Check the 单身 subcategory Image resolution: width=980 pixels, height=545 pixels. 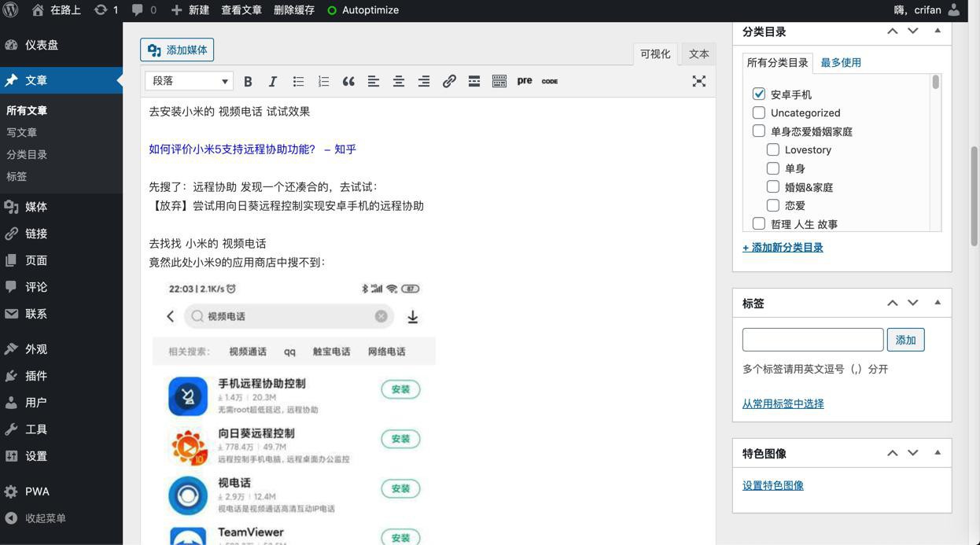click(x=773, y=168)
